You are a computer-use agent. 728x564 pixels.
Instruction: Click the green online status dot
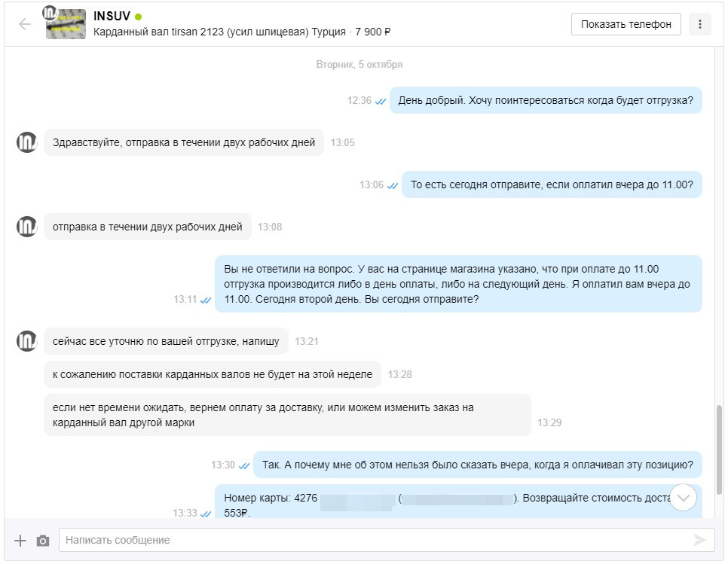tap(139, 17)
